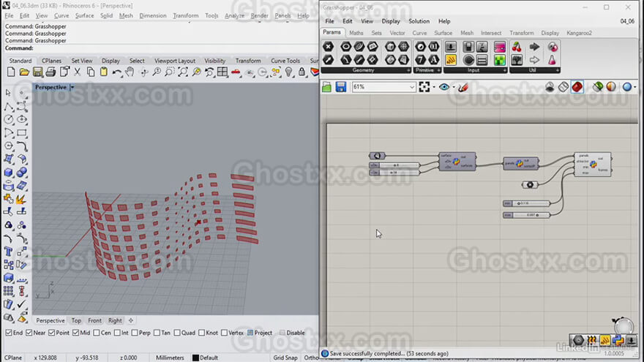The image size is (644, 362).
Task: Open the eye preview options dropdown arrow in Grasshopper
Action: (454, 87)
